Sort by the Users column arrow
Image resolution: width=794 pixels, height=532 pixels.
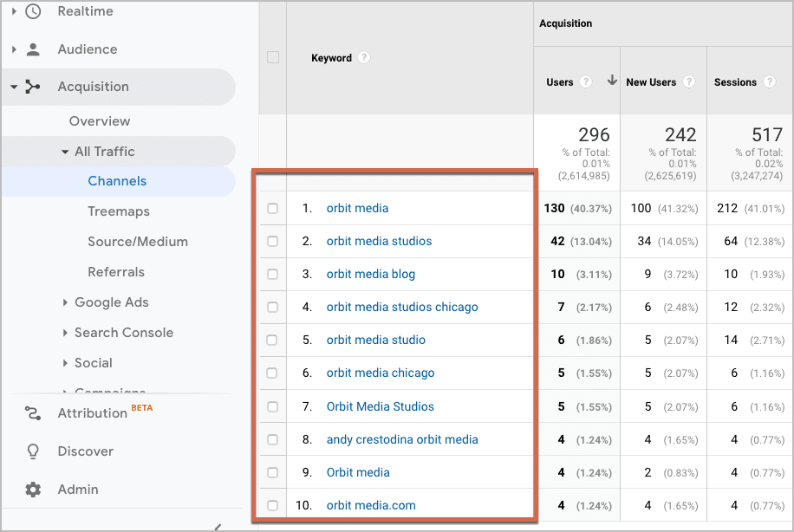612,81
